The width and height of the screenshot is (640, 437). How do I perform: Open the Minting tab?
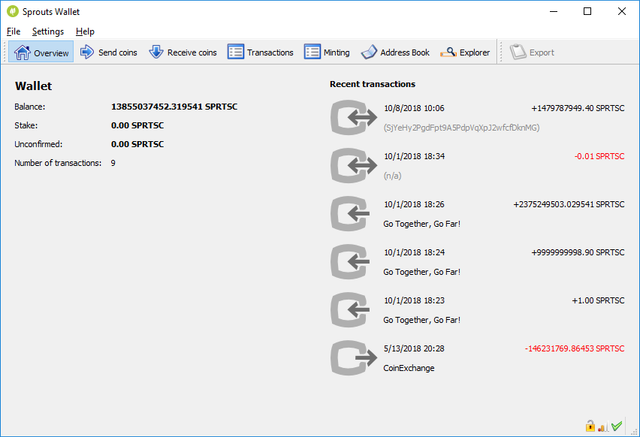tap(327, 52)
